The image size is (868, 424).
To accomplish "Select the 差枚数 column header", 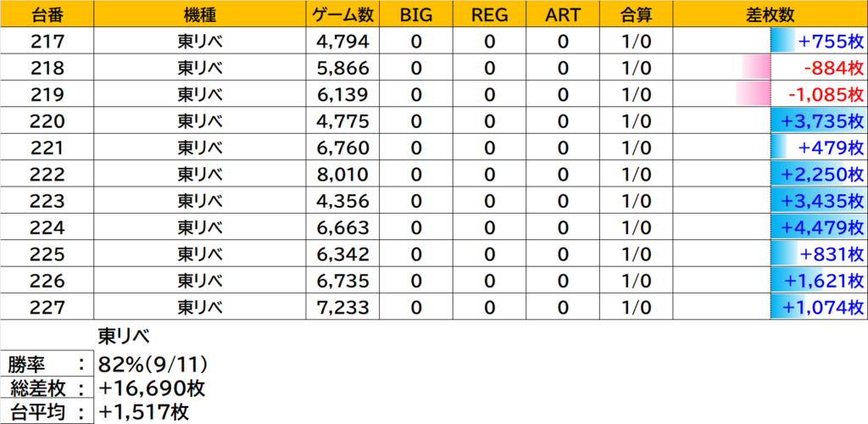I will 770,14.
